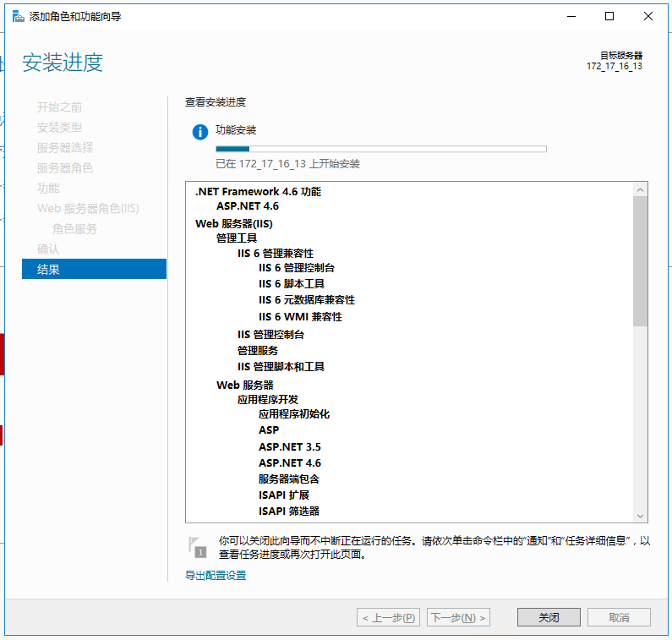
Task: Close the wizard with the title bar X
Action: pyautogui.click(x=648, y=16)
